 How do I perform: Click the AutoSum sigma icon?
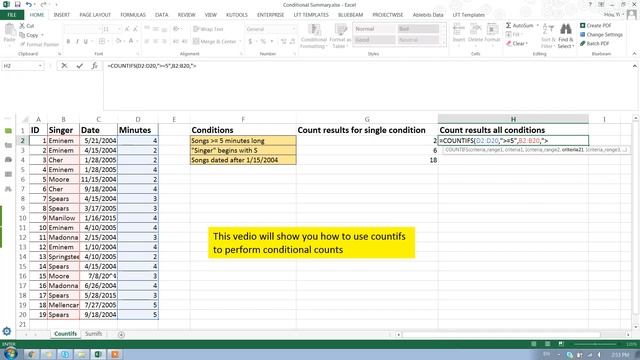pyautogui.click(x=509, y=25)
